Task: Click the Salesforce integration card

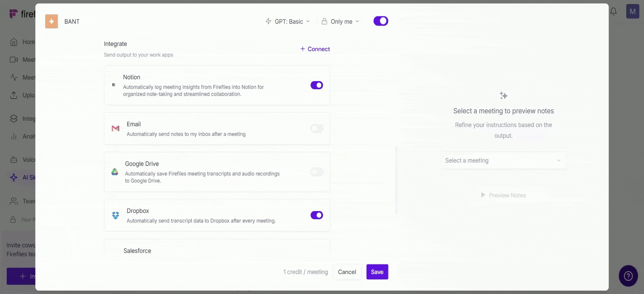Action: (217, 246)
